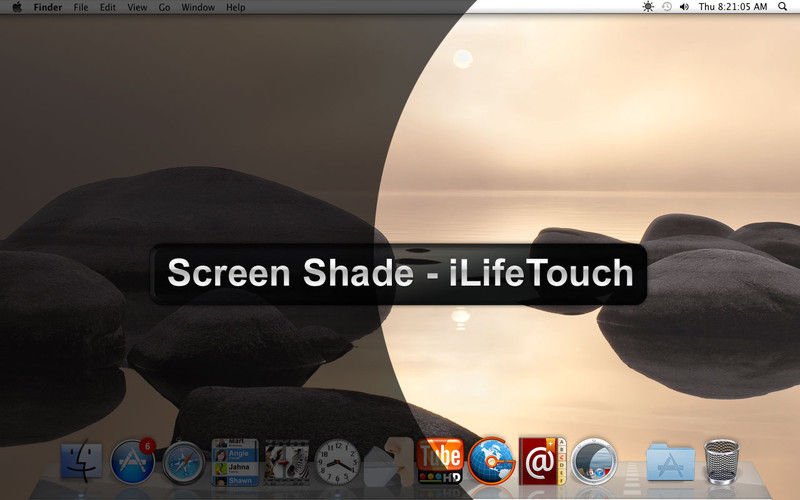Open the Go menu
Screen dimensions: 800x500
(164, 7)
